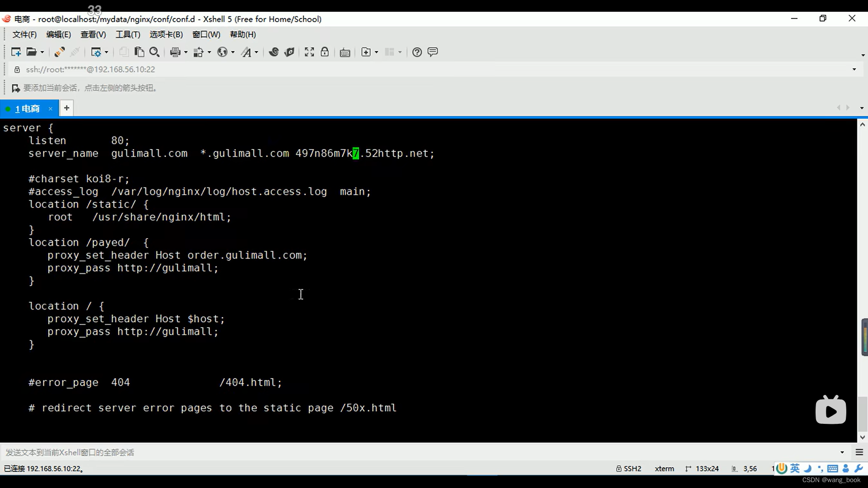The image size is (868, 488).
Task: Open Help with the question mark icon
Action: [417, 52]
